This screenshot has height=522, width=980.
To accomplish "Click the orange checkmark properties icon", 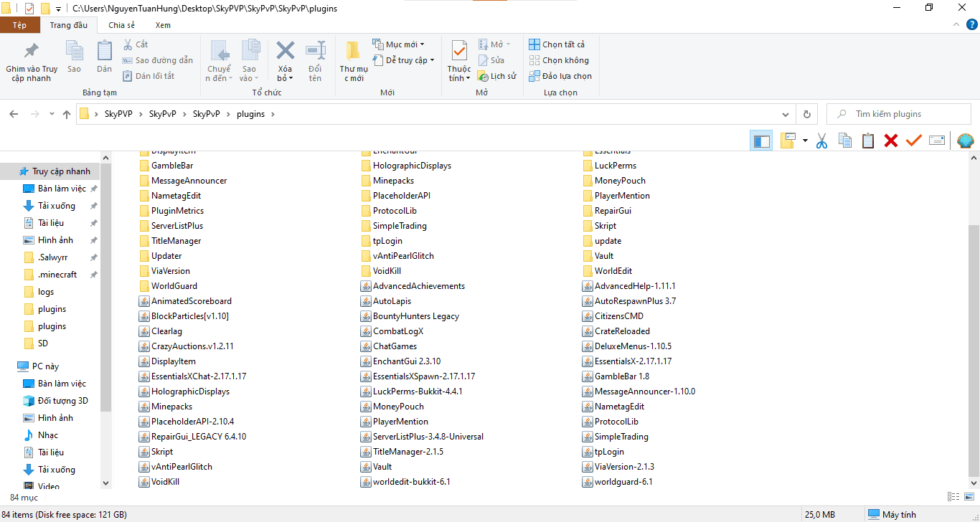I will click(x=913, y=141).
